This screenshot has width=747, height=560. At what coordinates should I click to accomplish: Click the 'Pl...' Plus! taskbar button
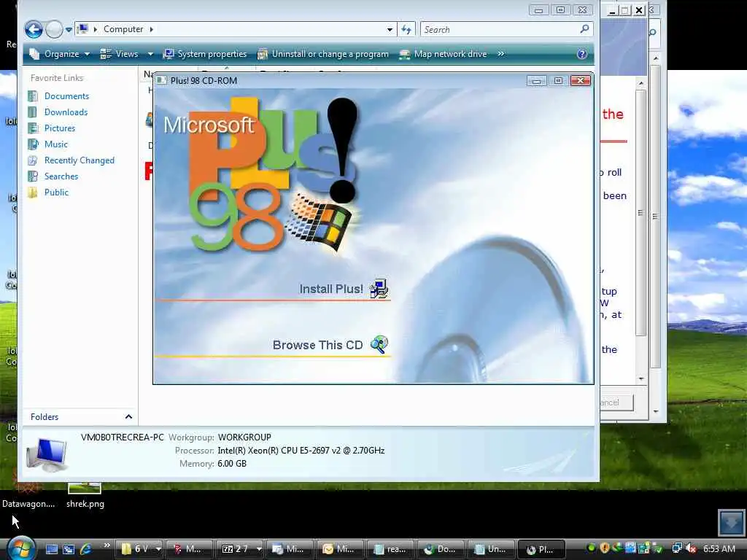pos(541,549)
